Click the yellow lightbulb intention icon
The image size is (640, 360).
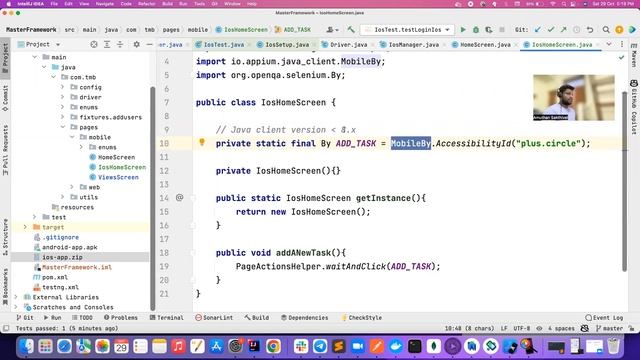click(x=202, y=142)
